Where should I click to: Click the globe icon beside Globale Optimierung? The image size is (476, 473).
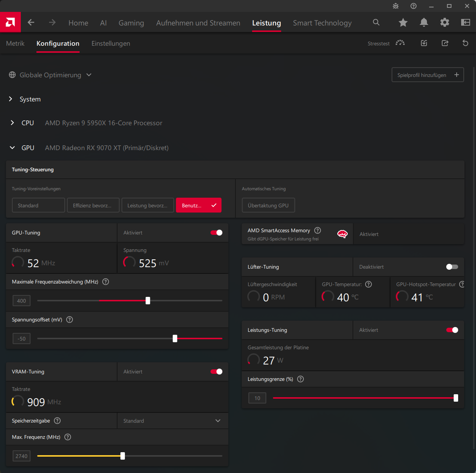point(12,75)
